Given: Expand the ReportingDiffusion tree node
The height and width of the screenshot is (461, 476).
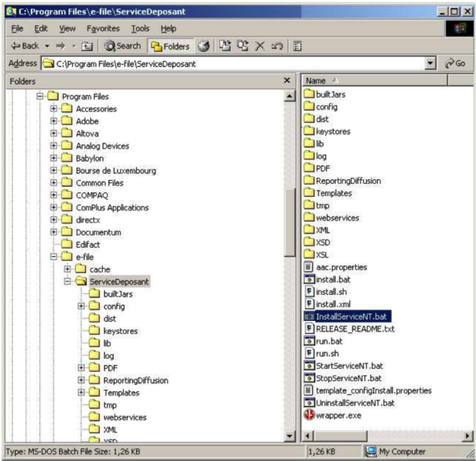Looking at the screenshot, I should (82, 380).
